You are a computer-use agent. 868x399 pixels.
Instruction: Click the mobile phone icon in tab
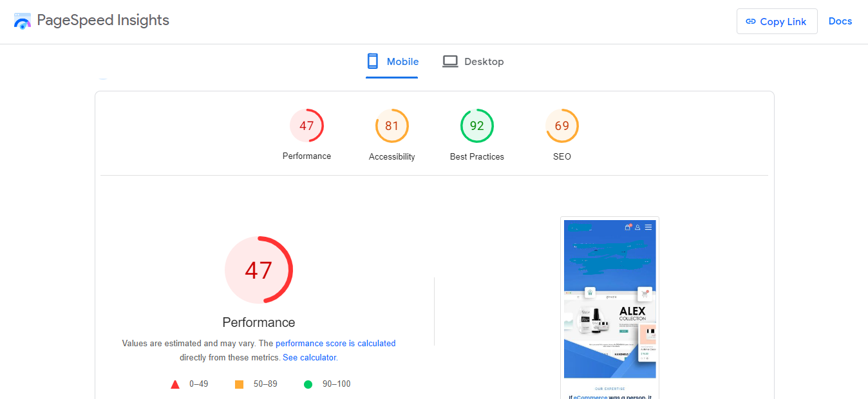click(x=372, y=62)
